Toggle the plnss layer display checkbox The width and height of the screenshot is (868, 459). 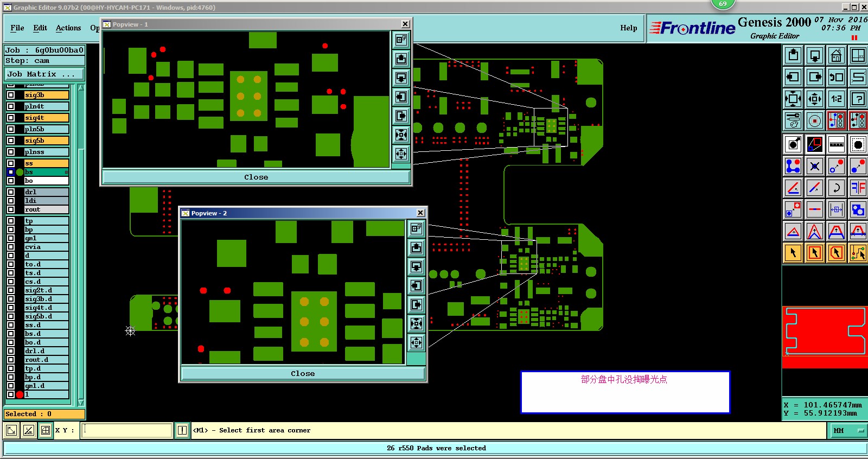(11, 152)
